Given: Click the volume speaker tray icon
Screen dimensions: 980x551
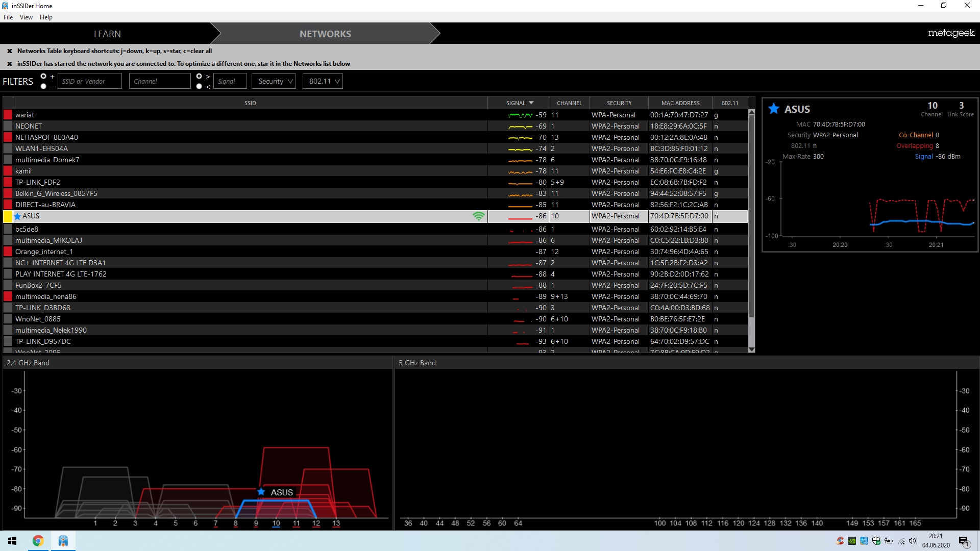Looking at the screenshot, I should point(913,541).
